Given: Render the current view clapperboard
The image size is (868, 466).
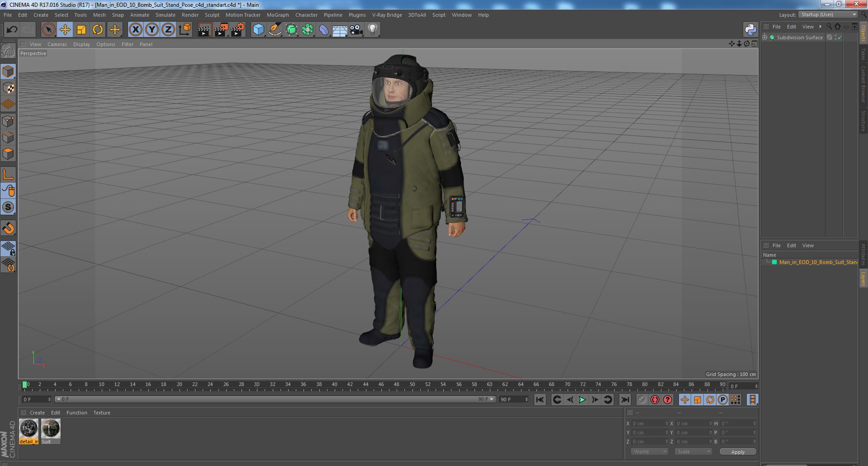Looking at the screenshot, I should 204,30.
